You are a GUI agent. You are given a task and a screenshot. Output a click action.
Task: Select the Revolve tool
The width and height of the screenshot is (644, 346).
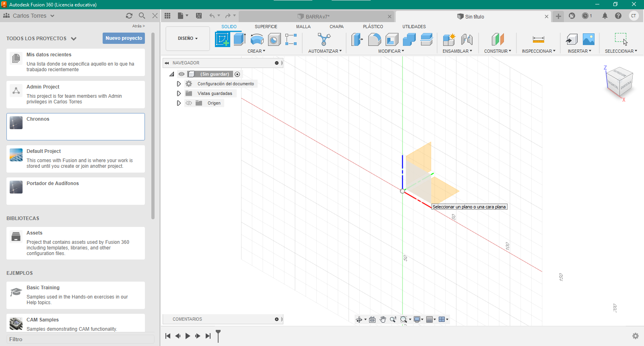[257, 39]
